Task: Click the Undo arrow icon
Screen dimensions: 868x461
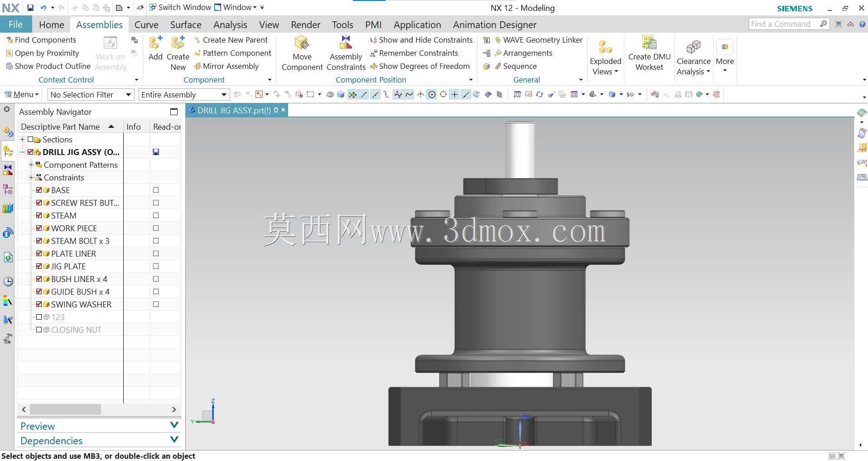Action: (43, 8)
